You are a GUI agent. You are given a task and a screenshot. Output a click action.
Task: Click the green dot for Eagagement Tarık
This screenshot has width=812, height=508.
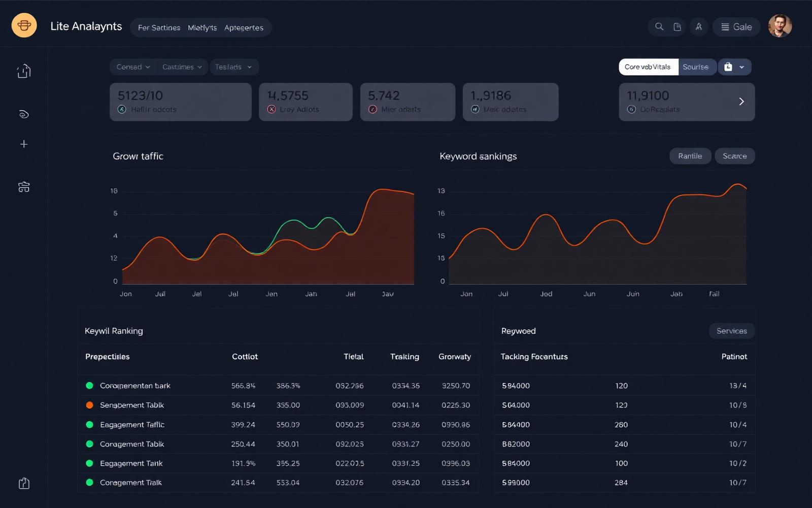coord(90,463)
